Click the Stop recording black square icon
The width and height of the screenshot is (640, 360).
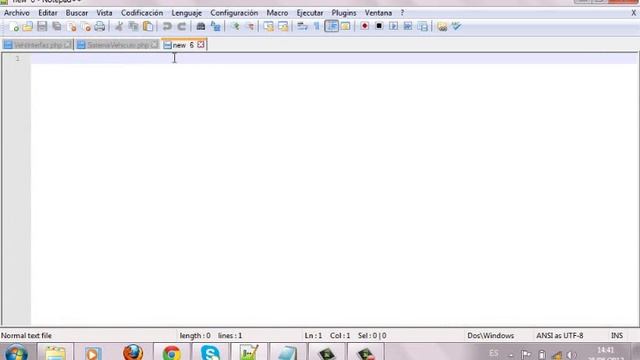[379, 26]
